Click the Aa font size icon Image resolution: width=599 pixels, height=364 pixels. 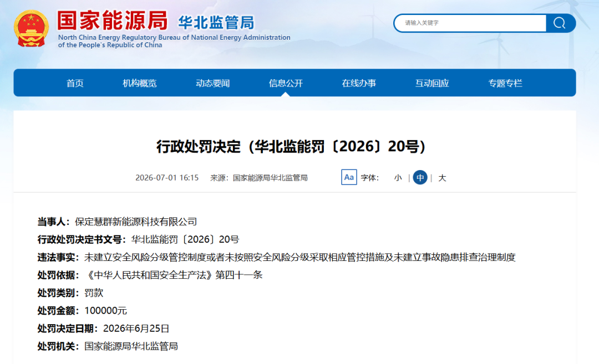349,177
